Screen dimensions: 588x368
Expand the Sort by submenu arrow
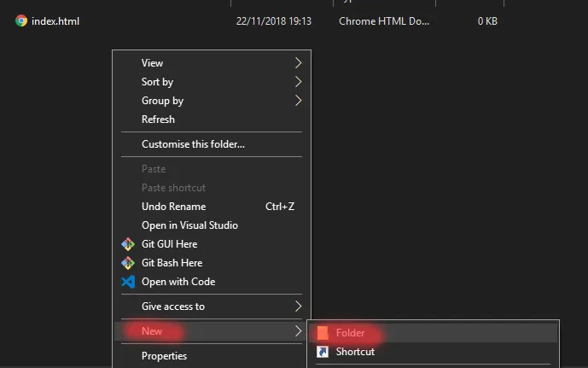coord(298,82)
